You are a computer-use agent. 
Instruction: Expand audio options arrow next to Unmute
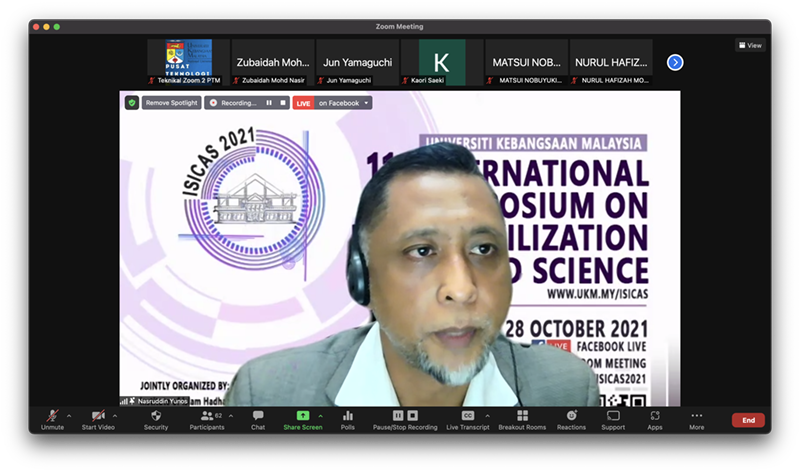click(x=69, y=415)
